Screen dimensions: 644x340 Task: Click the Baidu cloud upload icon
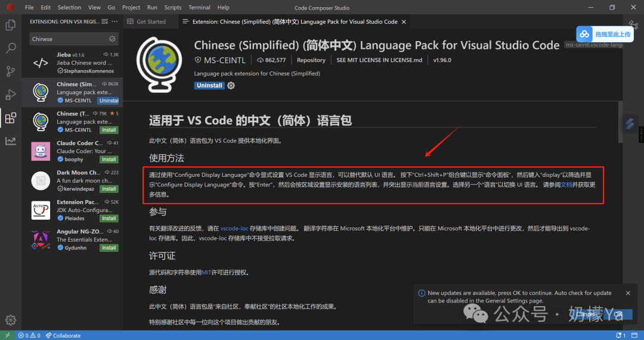click(584, 35)
